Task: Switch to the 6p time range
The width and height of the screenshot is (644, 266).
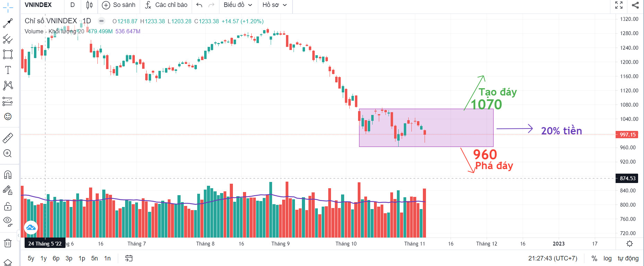Action: tap(56, 258)
